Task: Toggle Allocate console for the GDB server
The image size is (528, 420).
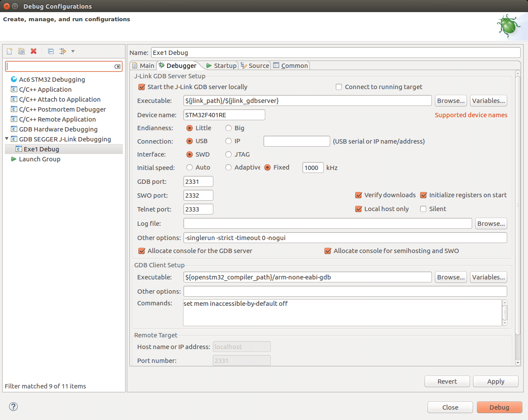Action: (x=142, y=251)
